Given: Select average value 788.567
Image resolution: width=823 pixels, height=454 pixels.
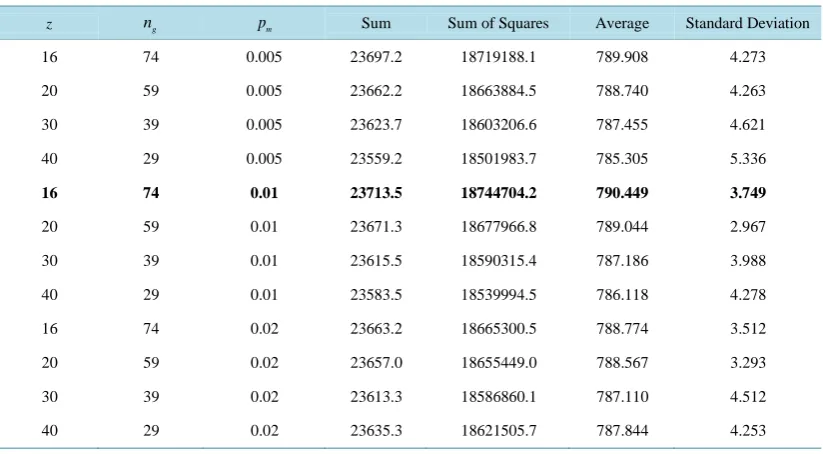Looking at the screenshot, I should point(622,363).
